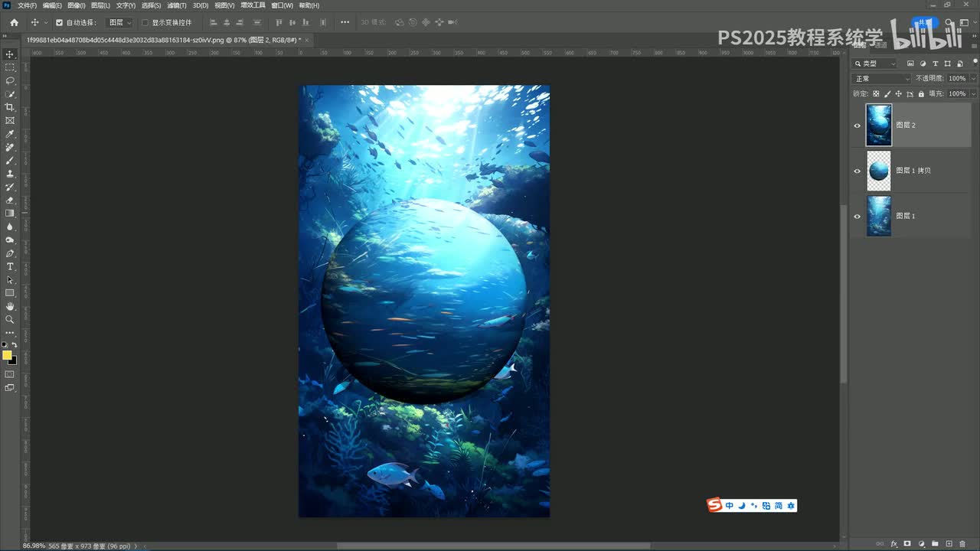Click the three-dots more options button
Screen dimensions: 980x551
point(345,23)
